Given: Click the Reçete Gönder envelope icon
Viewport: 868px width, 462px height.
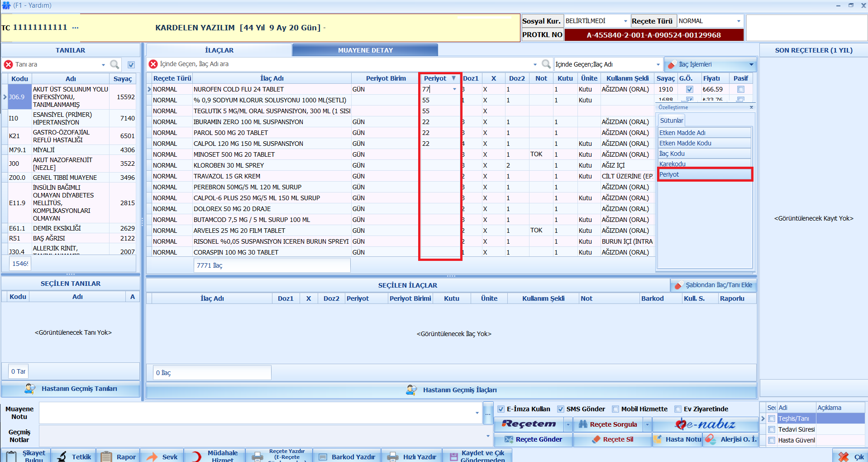Looking at the screenshot, I should (x=509, y=439).
